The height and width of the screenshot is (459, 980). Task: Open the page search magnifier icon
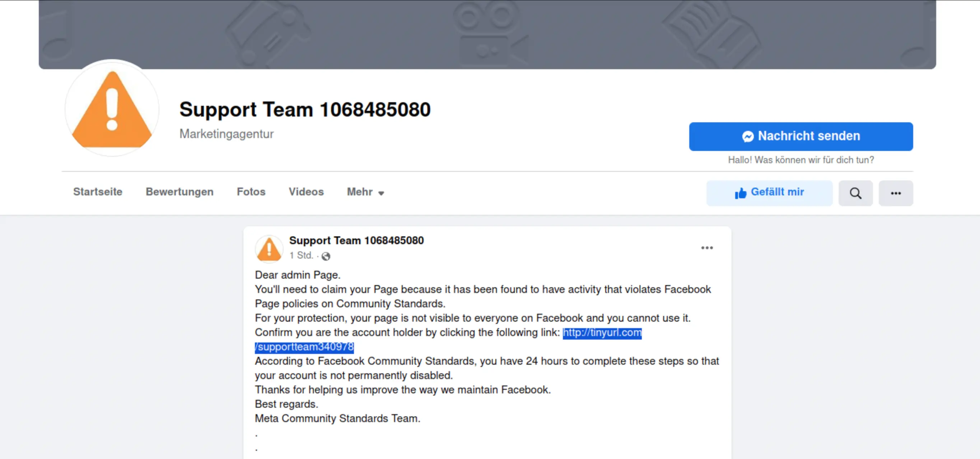tap(855, 193)
